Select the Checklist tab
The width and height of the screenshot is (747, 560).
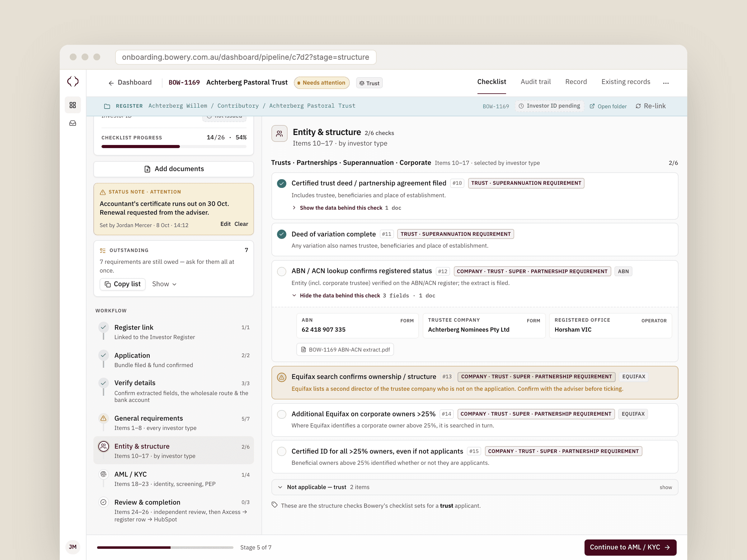pyautogui.click(x=491, y=82)
